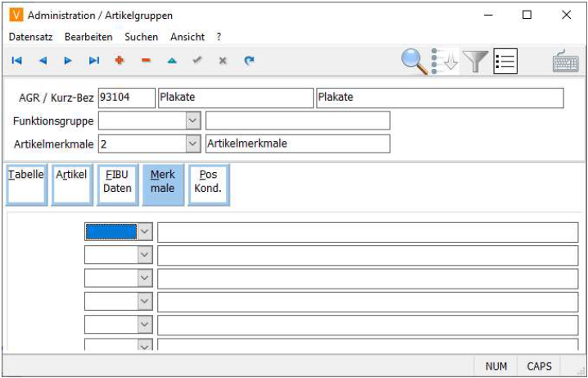Click the AGR number field containing 93104
Screen dimensions: 588x378
(x=126, y=98)
